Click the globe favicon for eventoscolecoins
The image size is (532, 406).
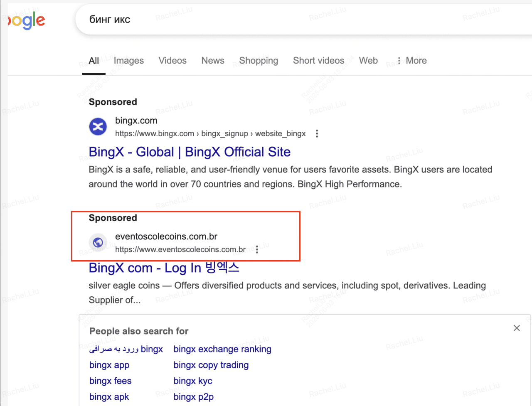point(98,242)
